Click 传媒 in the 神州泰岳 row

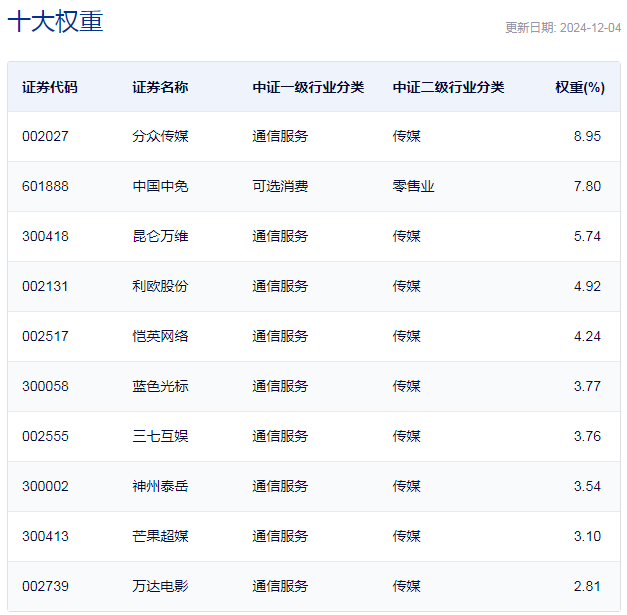(406, 486)
